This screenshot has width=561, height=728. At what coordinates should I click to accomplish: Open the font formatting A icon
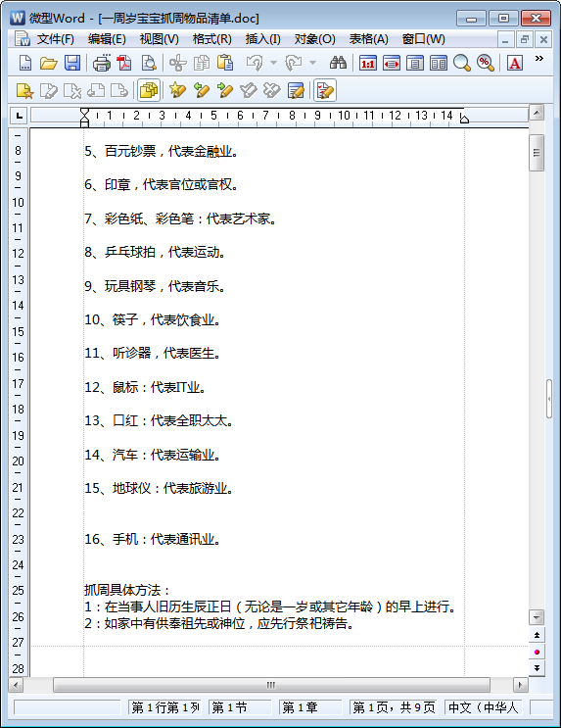[515, 63]
